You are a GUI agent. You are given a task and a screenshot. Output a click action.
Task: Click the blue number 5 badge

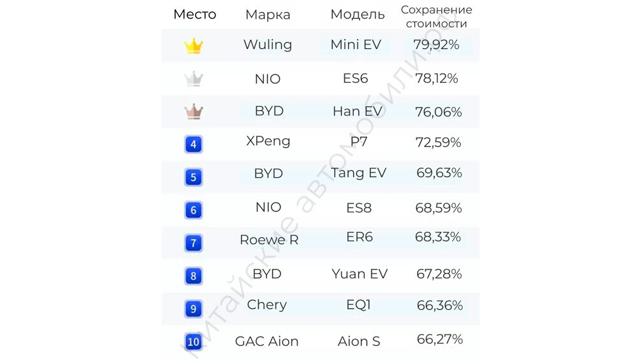click(193, 177)
